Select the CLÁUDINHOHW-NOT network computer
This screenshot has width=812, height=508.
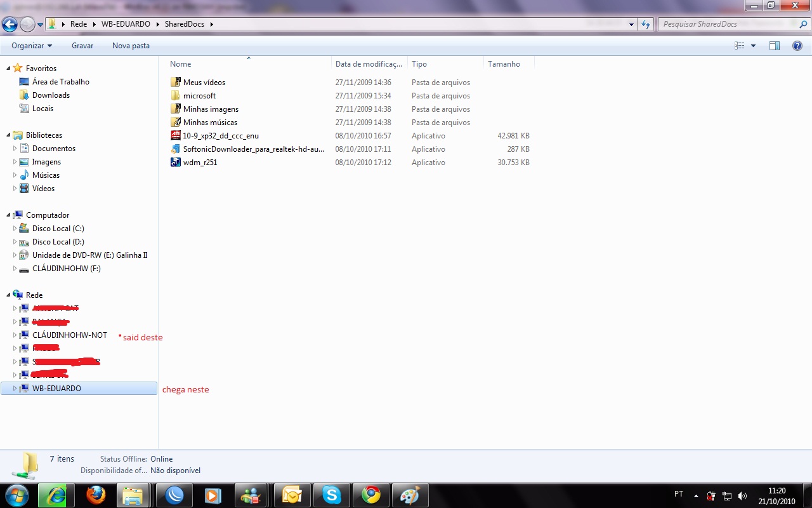70,335
